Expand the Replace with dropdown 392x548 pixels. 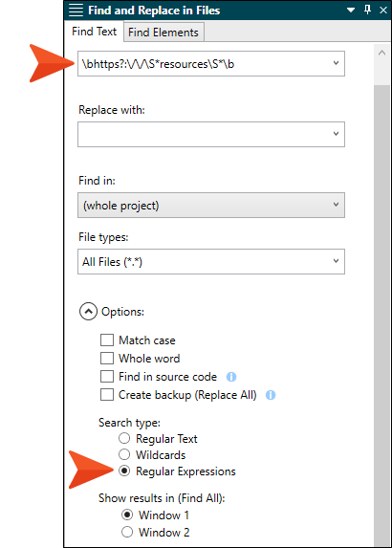click(336, 134)
